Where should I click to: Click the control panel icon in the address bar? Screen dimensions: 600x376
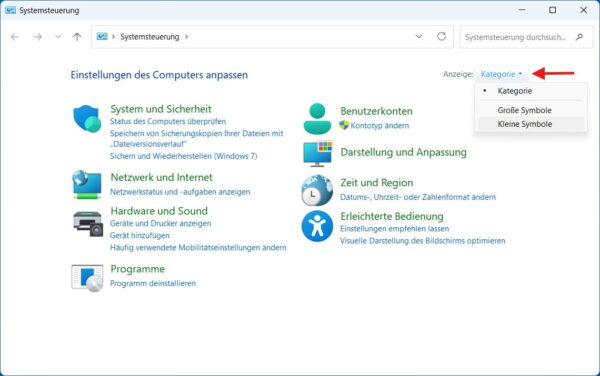pos(102,36)
